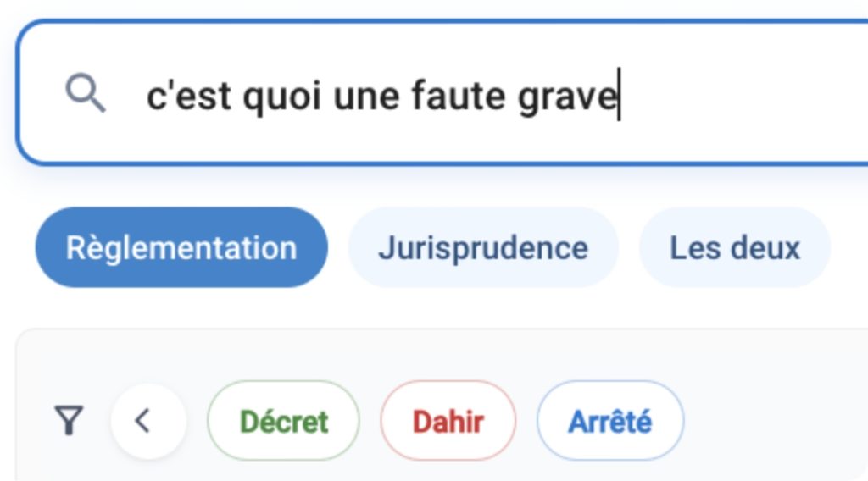Pick the blue Arrêté document type
Viewport: 868px width, 481px height.
(x=609, y=421)
